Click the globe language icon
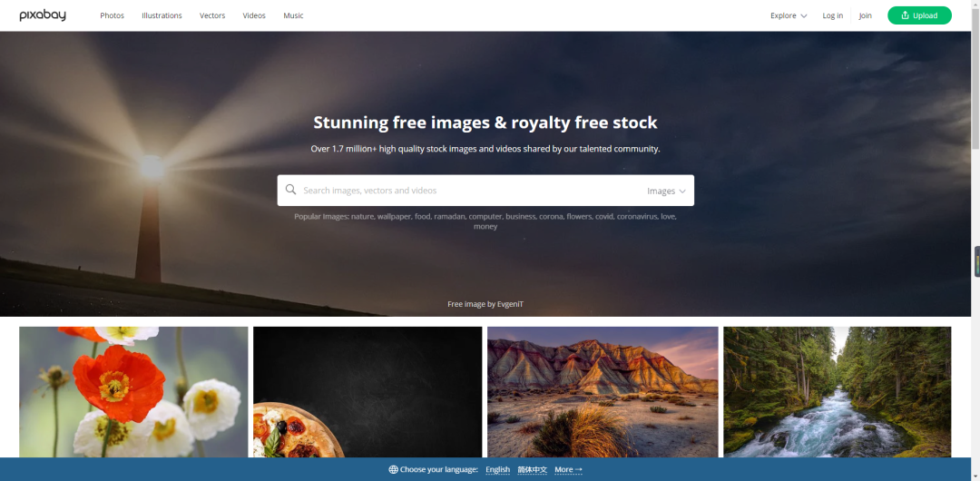 pos(393,470)
